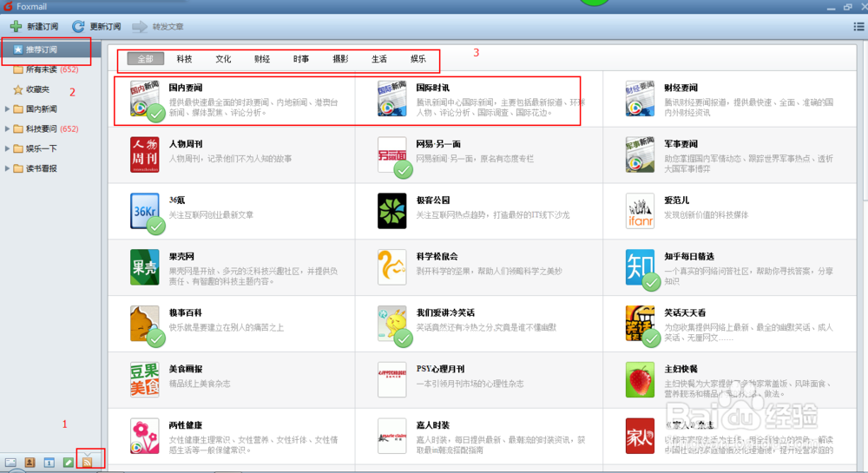The width and height of the screenshot is (868, 473).
Task: Click the 知乎每日精选 title text
Action: pyautogui.click(x=689, y=256)
